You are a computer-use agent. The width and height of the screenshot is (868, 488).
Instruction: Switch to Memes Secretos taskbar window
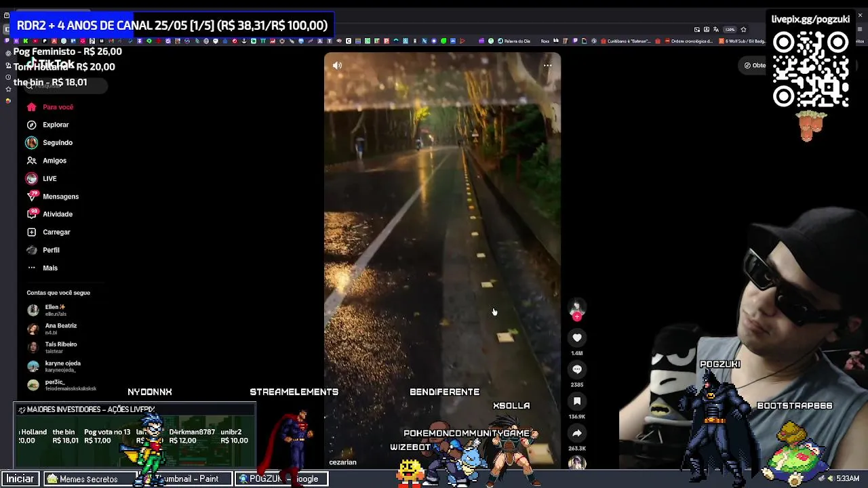89,479
